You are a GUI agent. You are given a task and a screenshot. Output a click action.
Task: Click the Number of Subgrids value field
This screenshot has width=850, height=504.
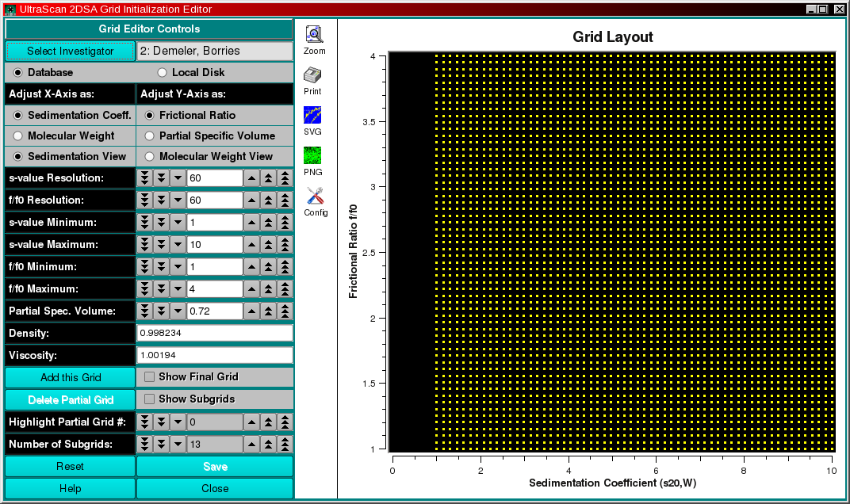(215, 445)
